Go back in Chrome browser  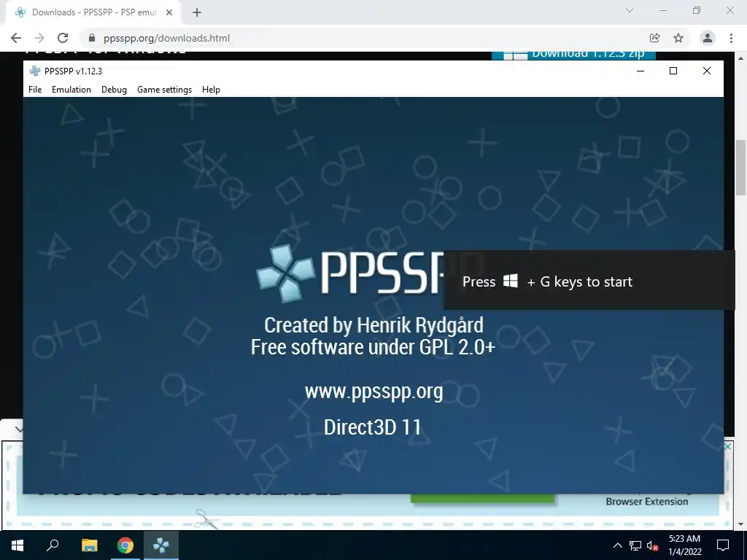pyautogui.click(x=16, y=38)
